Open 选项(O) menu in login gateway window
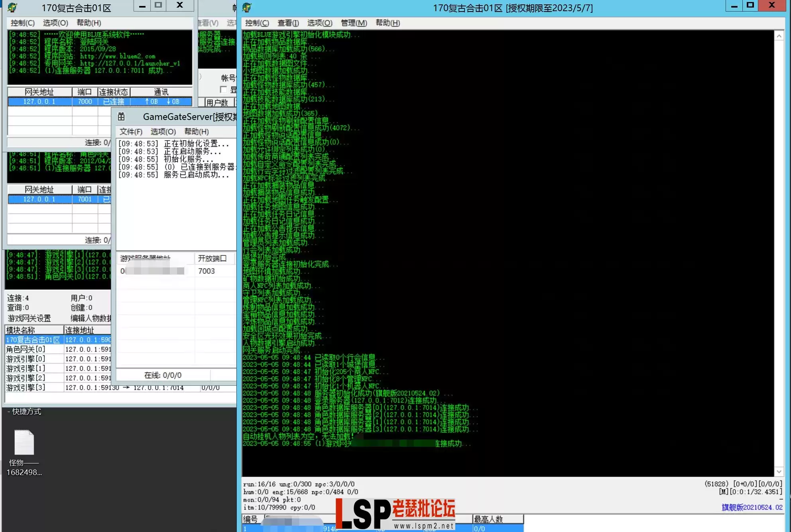The width and height of the screenshot is (791, 532). [55, 23]
